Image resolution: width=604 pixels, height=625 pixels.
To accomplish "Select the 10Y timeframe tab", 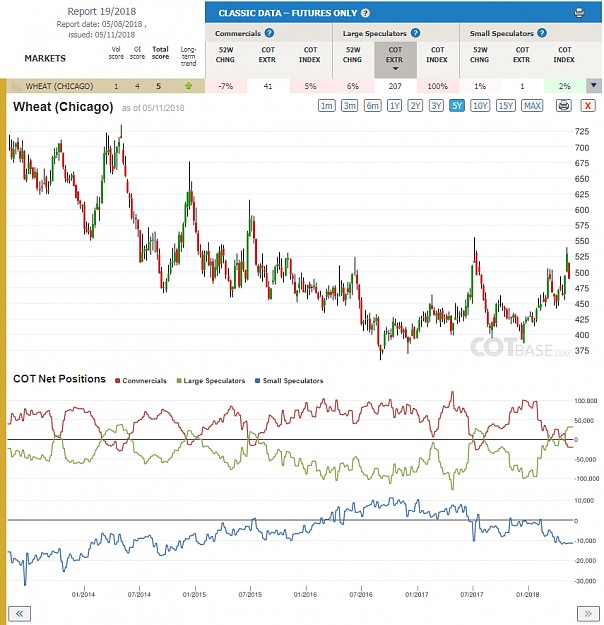I will click(480, 106).
